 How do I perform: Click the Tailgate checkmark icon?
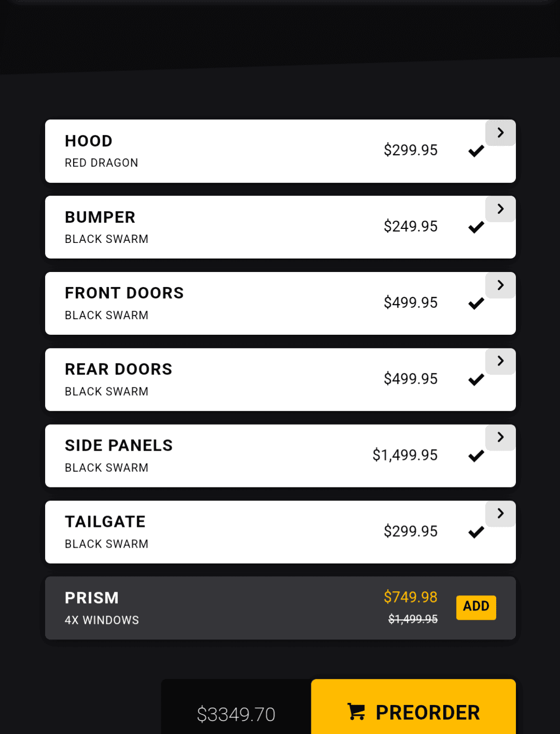[476, 532]
